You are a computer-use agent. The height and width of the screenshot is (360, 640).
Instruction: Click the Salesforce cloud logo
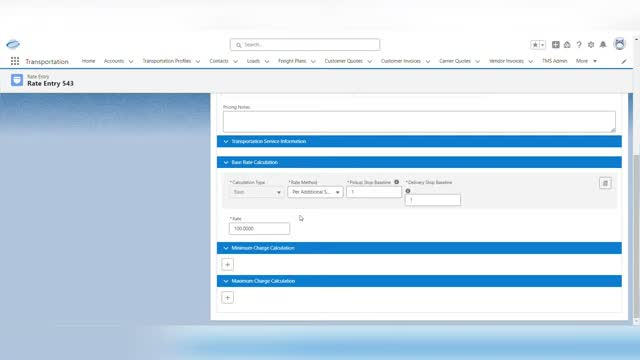point(13,44)
